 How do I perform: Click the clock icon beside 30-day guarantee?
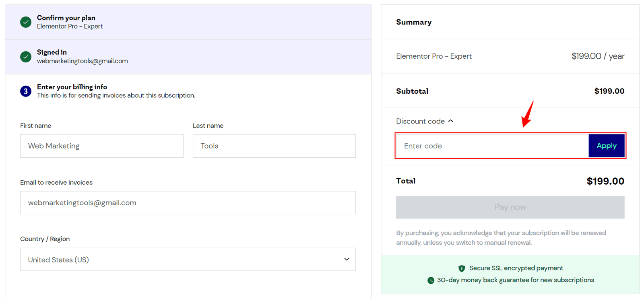(x=431, y=280)
